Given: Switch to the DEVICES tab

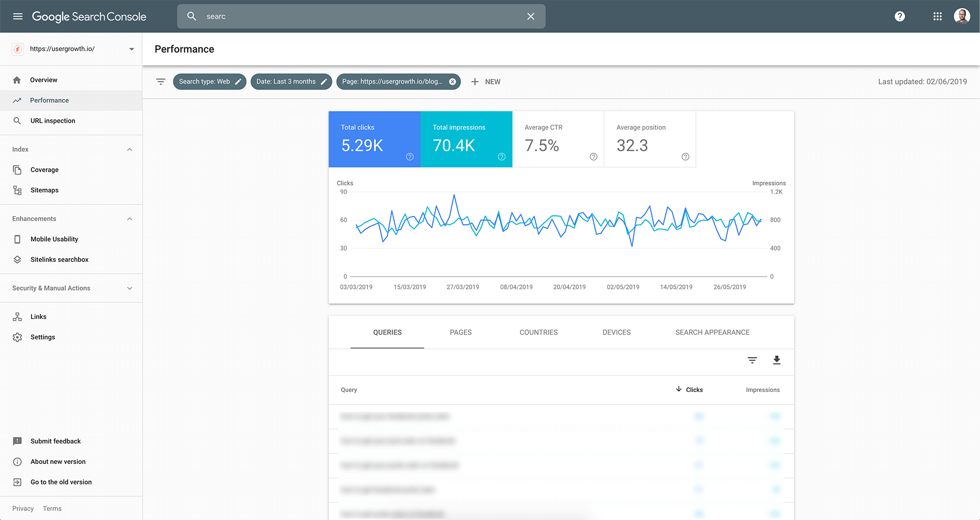Looking at the screenshot, I should 617,332.
